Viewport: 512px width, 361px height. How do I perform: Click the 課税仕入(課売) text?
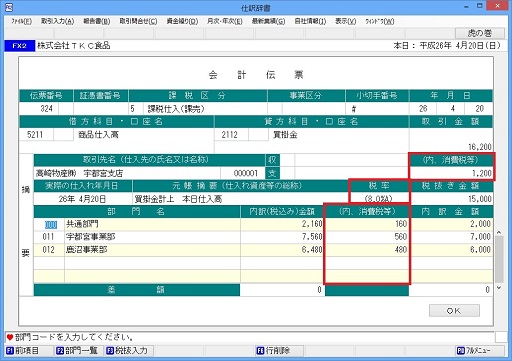[x=176, y=109]
